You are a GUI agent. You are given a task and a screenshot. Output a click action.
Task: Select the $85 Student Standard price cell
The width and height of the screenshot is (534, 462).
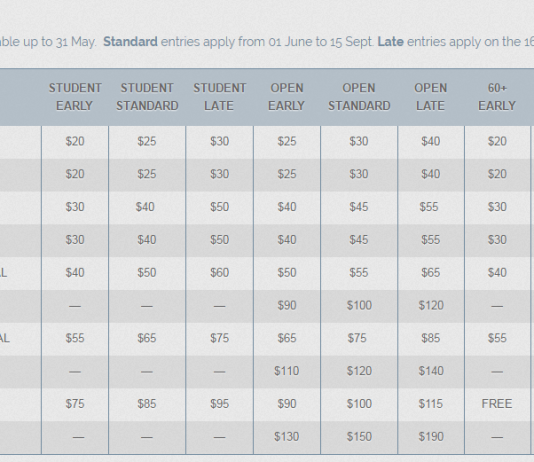pos(147,404)
